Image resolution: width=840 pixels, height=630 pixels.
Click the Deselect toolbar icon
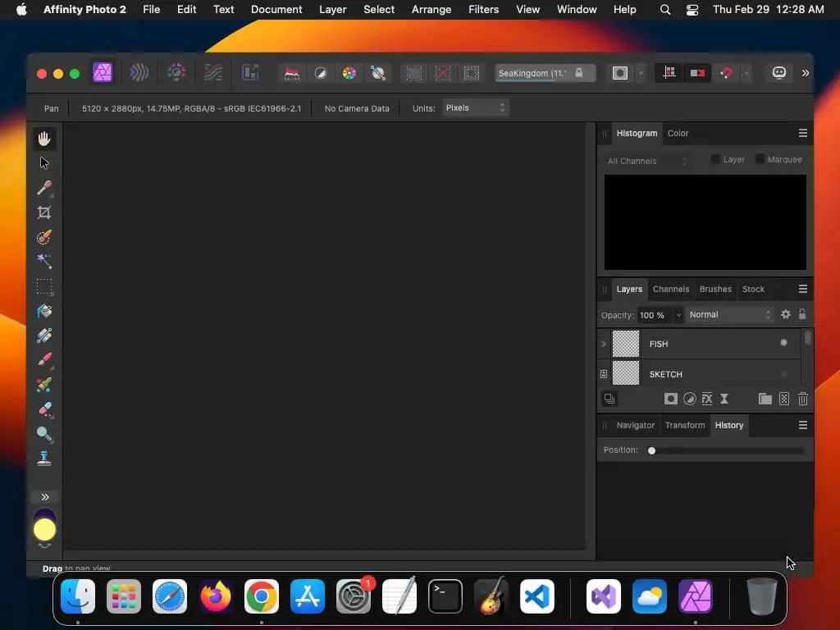pyautogui.click(x=443, y=73)
